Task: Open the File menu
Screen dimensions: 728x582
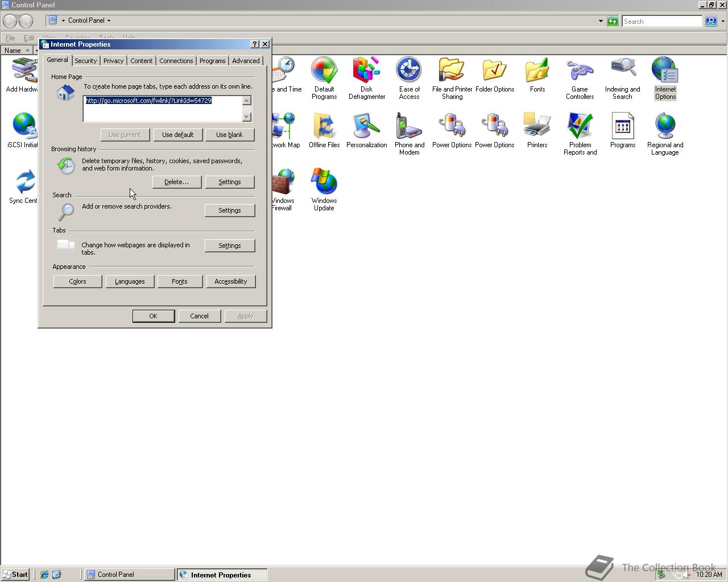Action: (x=10, y=38)
